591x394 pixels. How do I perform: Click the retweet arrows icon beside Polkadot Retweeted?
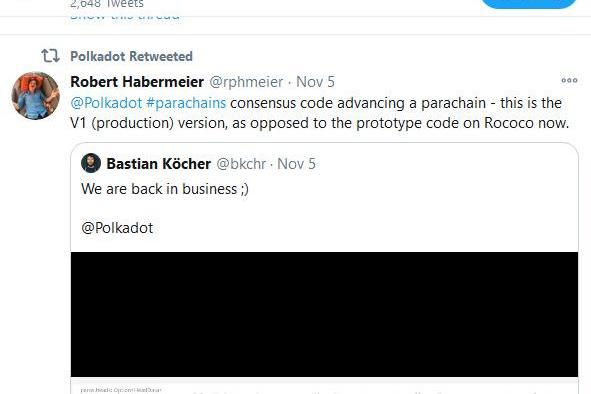coord(50,56)
